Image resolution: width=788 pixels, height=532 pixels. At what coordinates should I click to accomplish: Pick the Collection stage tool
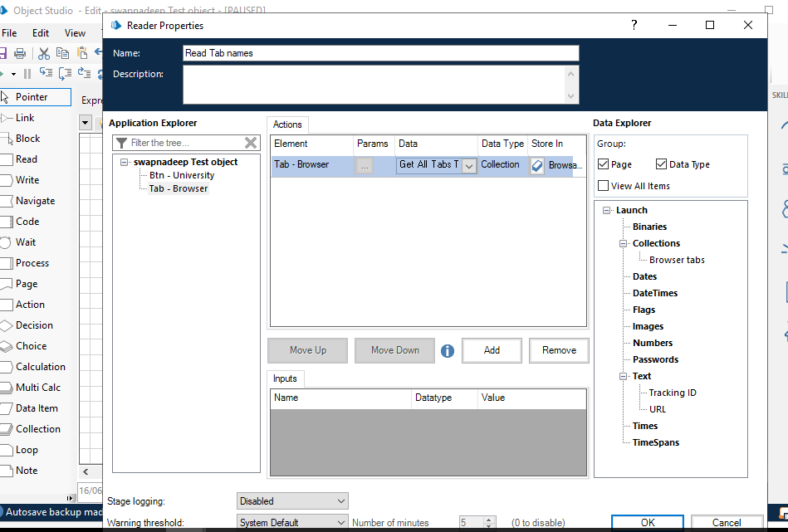point(37,429)
